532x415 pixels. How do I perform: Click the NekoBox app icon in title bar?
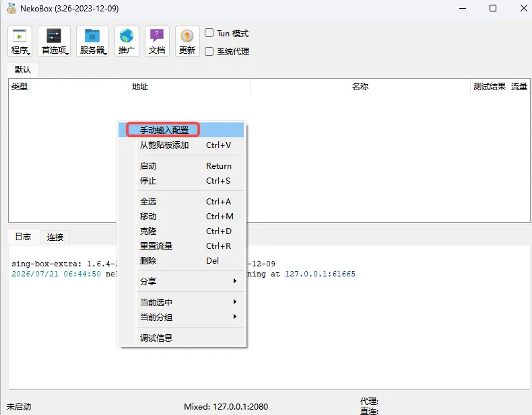pos(11,8)
